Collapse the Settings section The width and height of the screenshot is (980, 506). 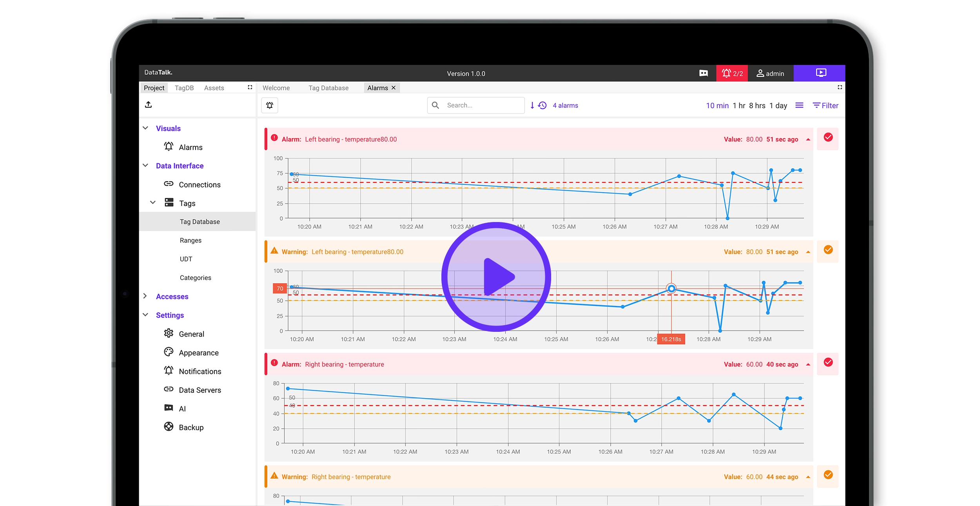145,315
